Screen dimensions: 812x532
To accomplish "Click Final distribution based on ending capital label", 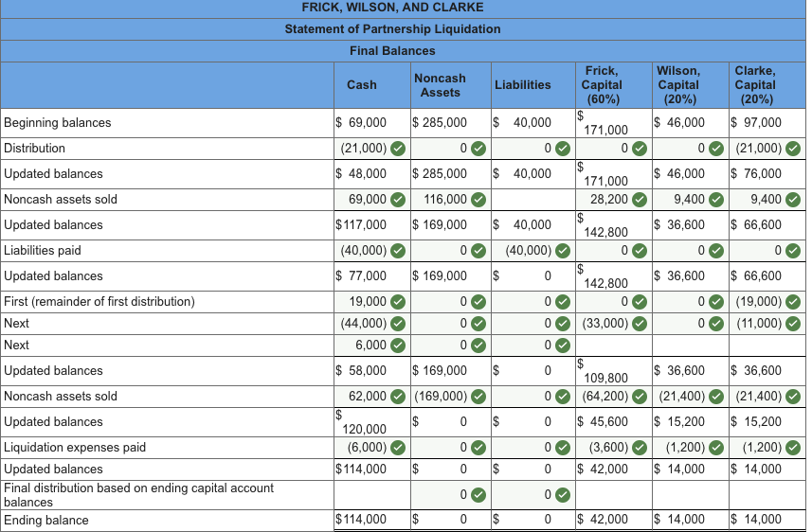I will tap(138, 495).
